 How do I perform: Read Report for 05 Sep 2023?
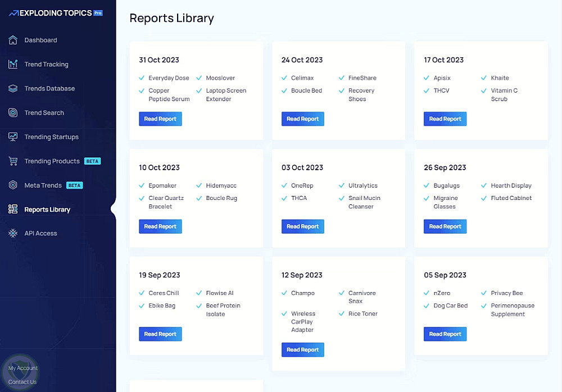pos(445,334)
